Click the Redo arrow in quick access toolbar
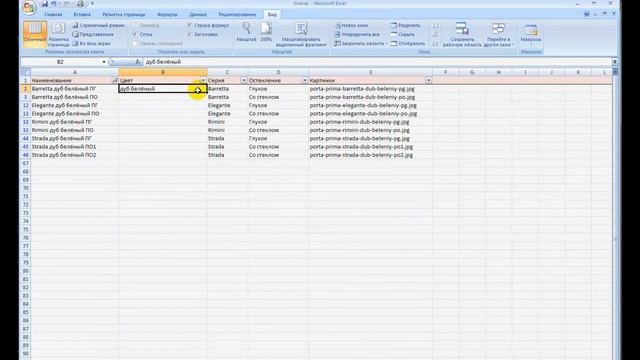640x360 pixels. coord(67,4)
